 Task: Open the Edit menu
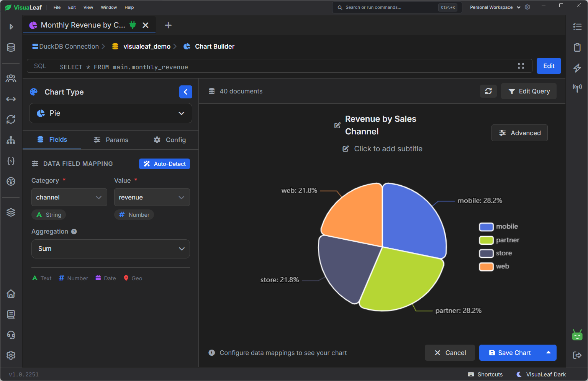72,7
